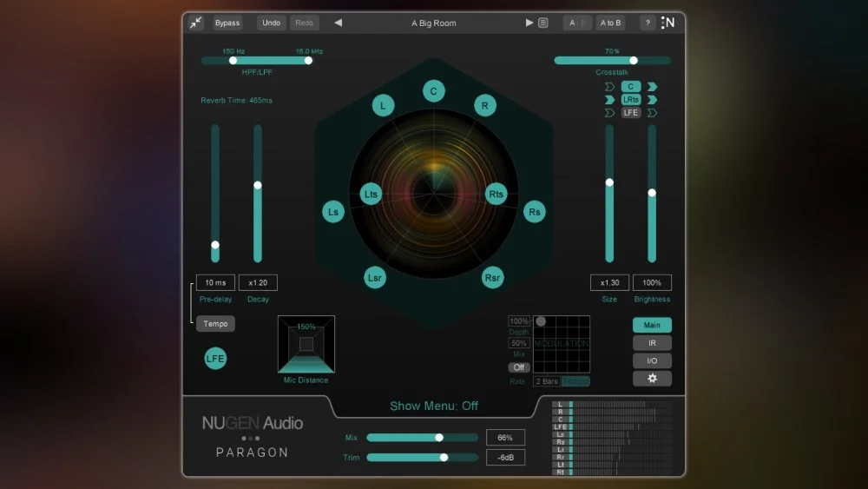Toggle the modulation rate Tempo button
Screen dimensions: 868x489
pyautogui.click(x=575, y=381)
